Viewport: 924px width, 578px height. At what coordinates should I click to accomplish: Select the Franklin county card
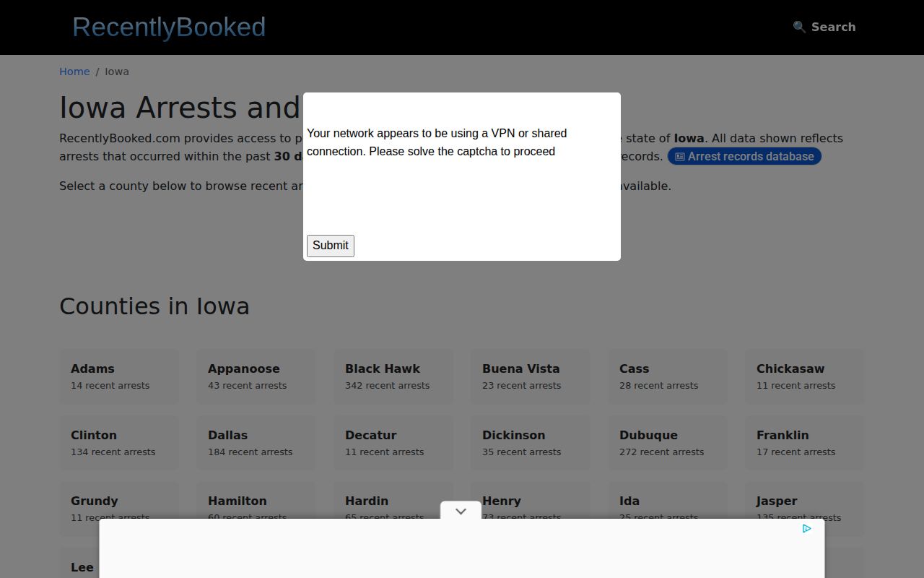(805, 443)
